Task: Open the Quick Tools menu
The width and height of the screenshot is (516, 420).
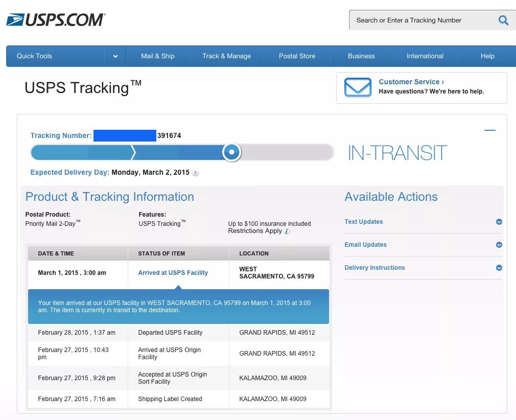Action: (x=35, y=56)
